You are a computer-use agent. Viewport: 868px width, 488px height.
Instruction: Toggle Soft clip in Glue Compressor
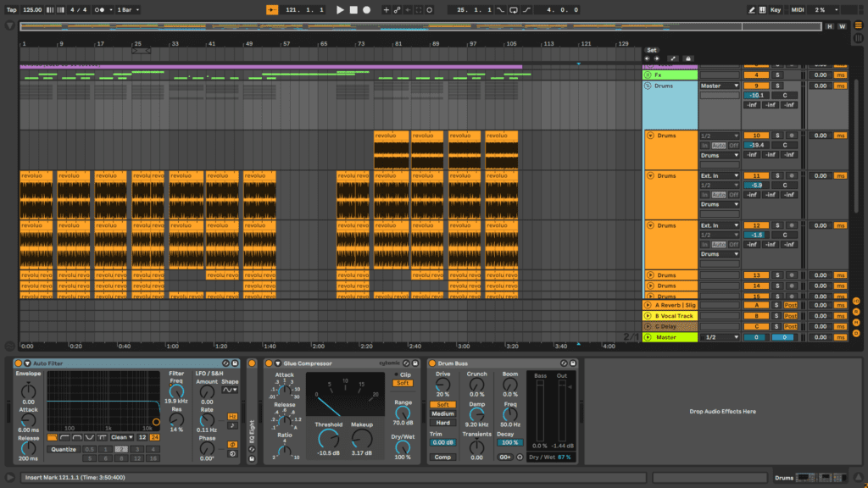(x=403, y=383)
